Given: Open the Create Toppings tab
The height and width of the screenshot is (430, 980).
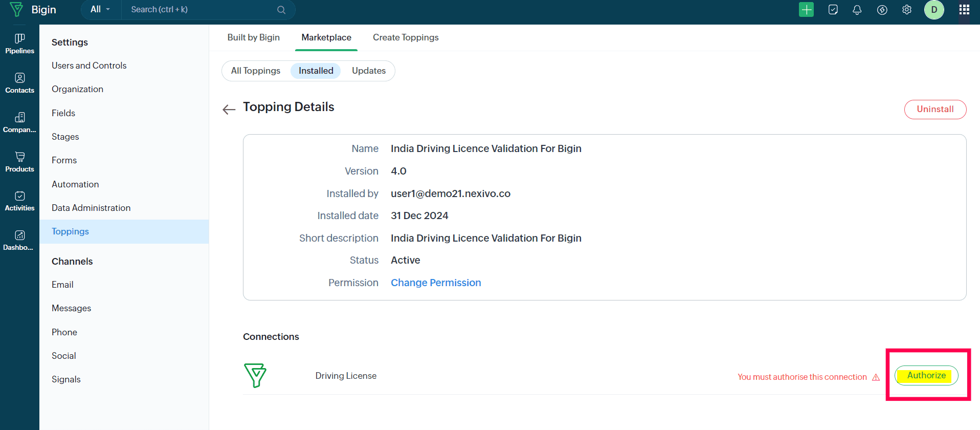Looking at the screenshot, I should click(406, 37).
